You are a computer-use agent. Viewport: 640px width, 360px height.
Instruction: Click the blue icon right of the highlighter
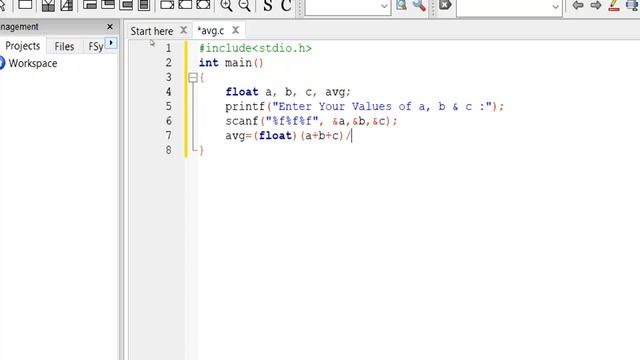[x=632, y=5]
